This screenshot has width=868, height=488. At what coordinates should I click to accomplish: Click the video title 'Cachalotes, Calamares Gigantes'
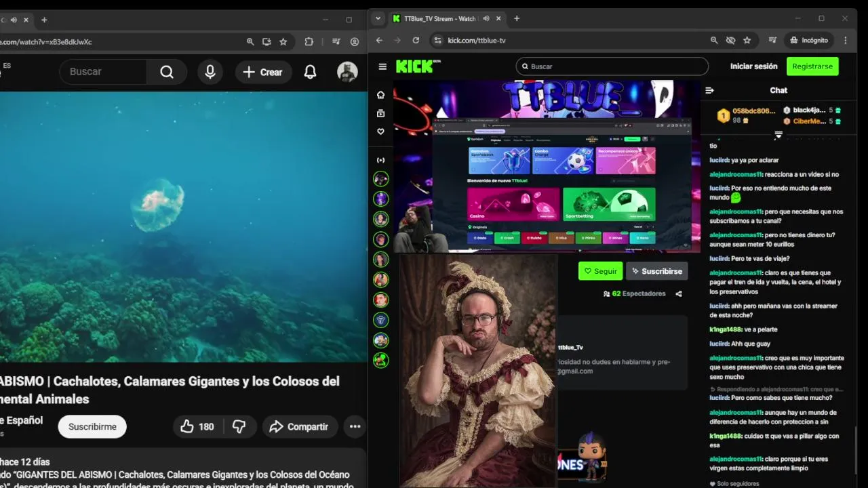point(170,390)
